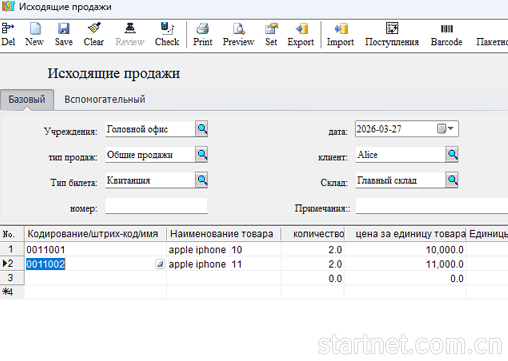Print the sales document
508x361 pixels.
point(203,34)
